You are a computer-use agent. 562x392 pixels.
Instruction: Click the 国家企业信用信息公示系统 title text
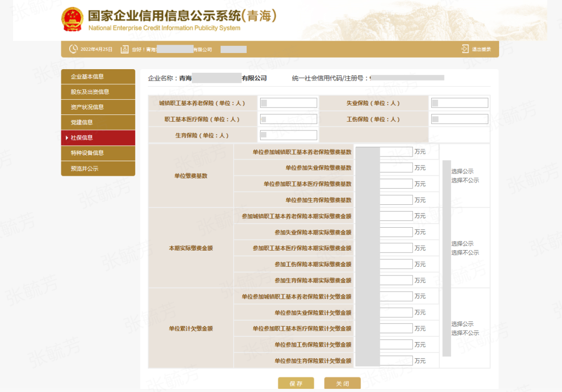click(x=164, y=16)
